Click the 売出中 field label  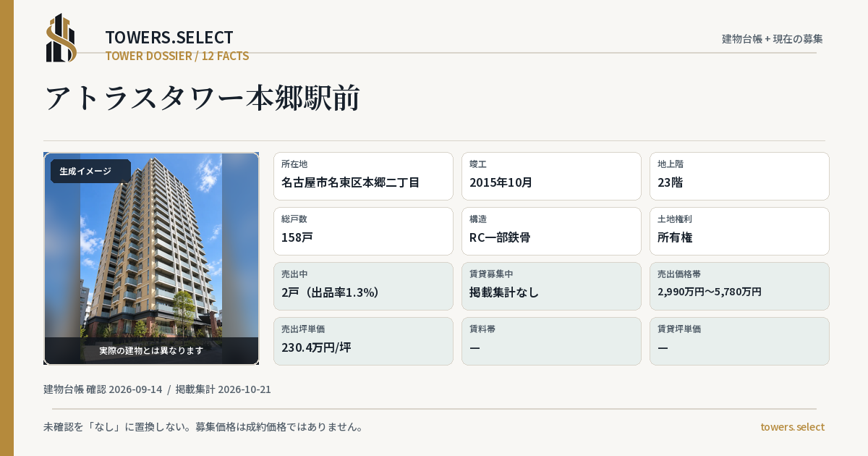point(294,274)
